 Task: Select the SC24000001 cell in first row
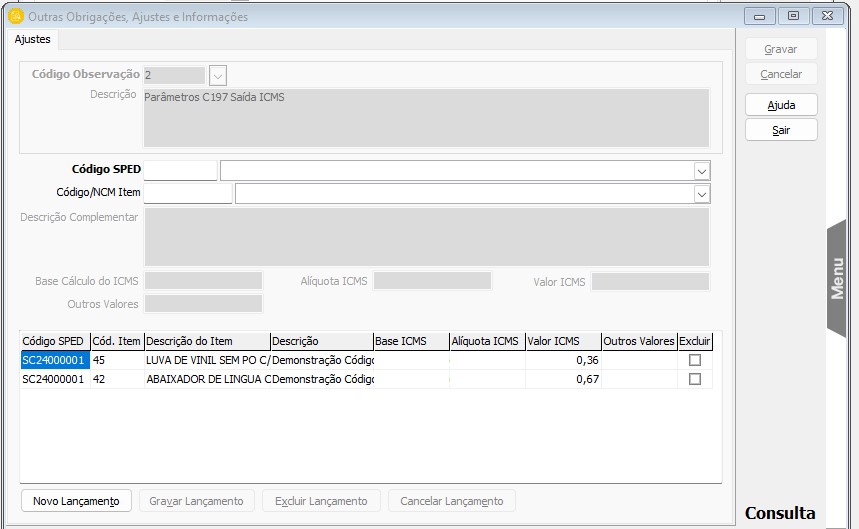pos(55,360)
